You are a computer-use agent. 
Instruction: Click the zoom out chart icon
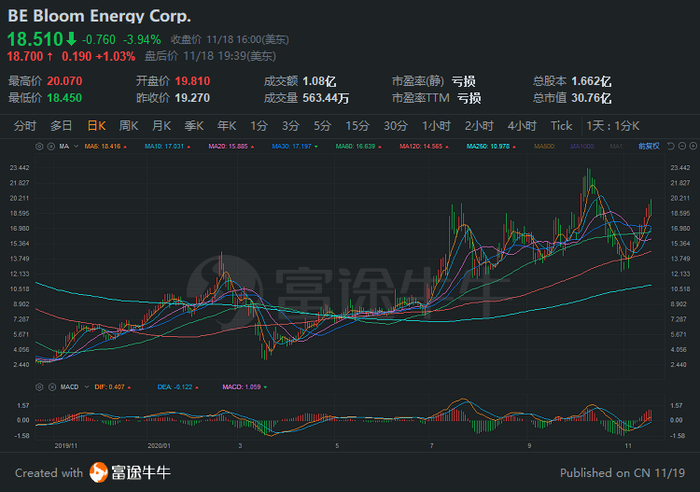[682, 146]
